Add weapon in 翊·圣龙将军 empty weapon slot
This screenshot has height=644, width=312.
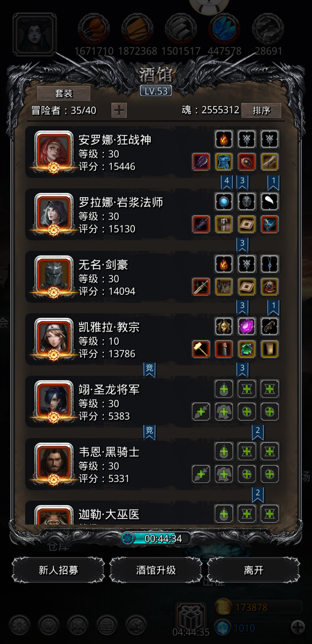point(201,412)
